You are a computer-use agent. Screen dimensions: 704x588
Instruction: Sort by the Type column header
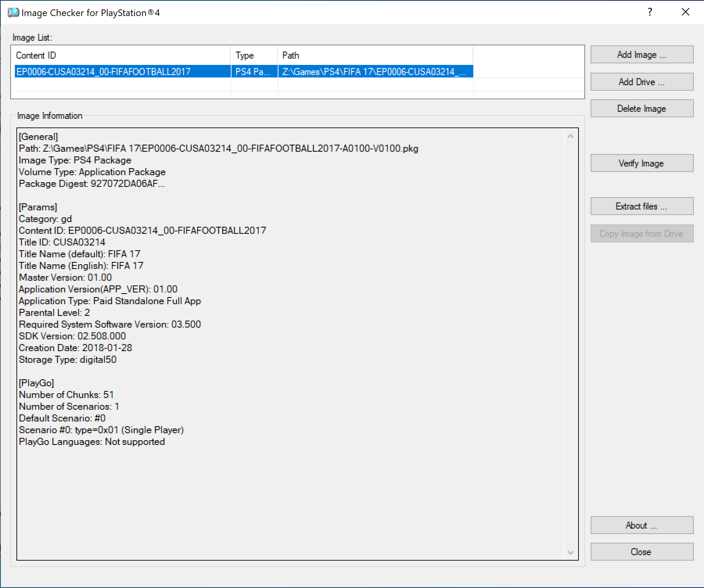(254, 56)
